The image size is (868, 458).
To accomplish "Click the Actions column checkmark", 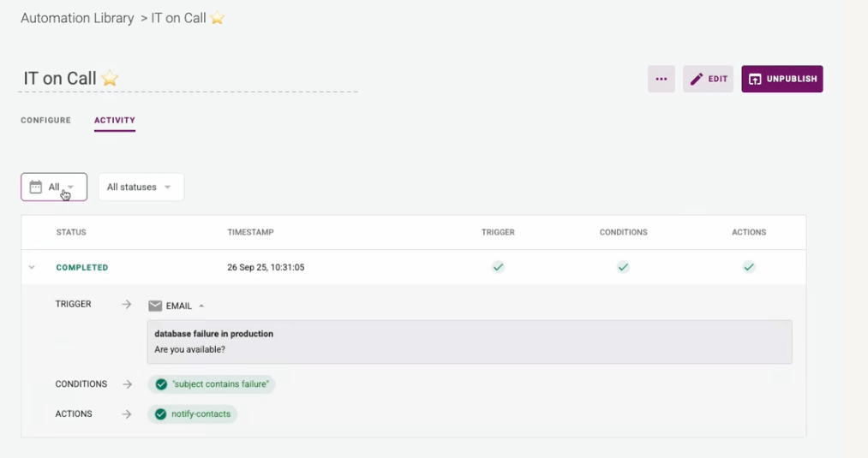I will (749, 267).
